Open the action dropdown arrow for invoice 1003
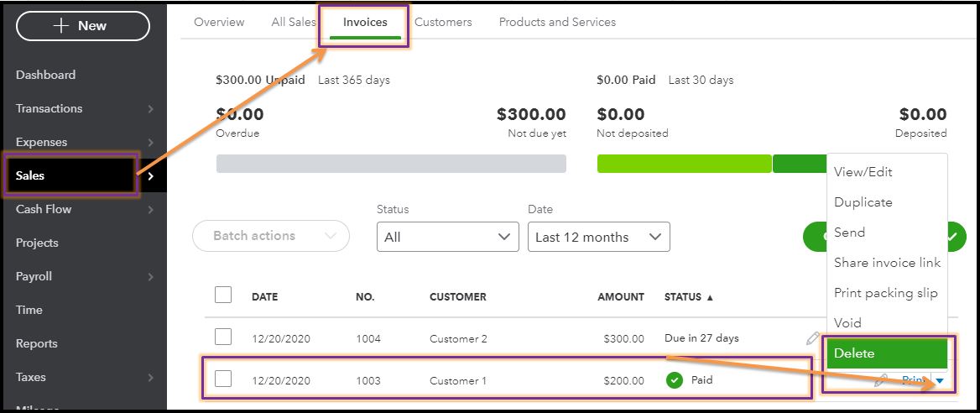 click(940, 381)
